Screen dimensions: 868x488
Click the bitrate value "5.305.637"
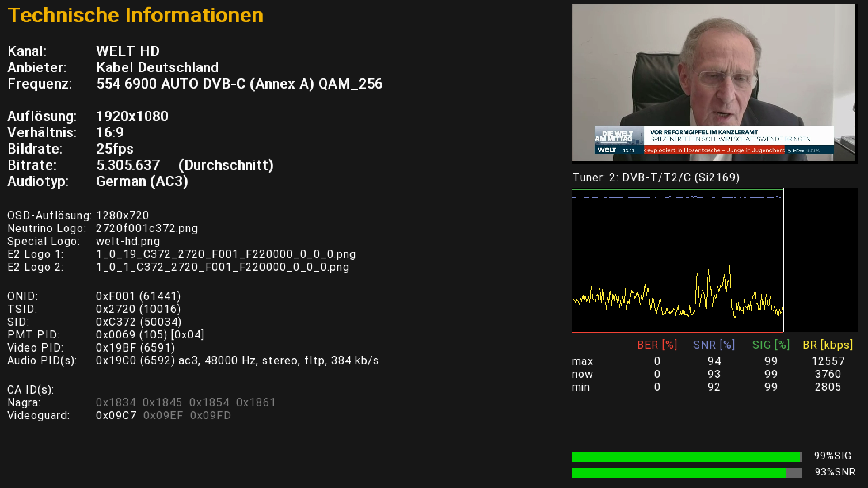[x=128, y=165]
